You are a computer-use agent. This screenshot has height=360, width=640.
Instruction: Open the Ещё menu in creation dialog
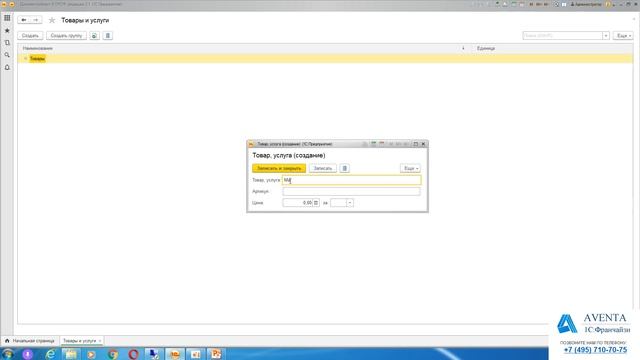(x=410, y=168)
